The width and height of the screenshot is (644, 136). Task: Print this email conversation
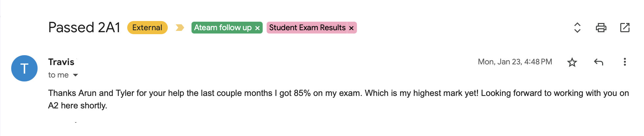coord(601,28)
